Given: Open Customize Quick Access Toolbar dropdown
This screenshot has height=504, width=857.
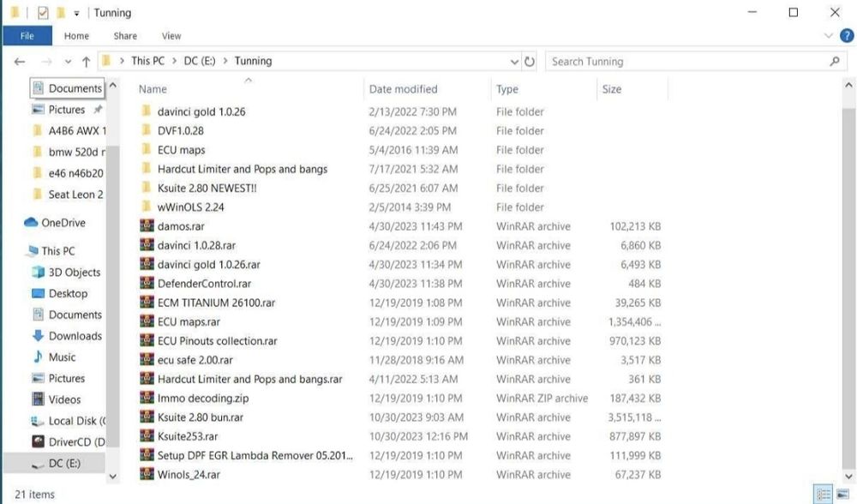Looking at the screenshot, I should coord(76,14).
